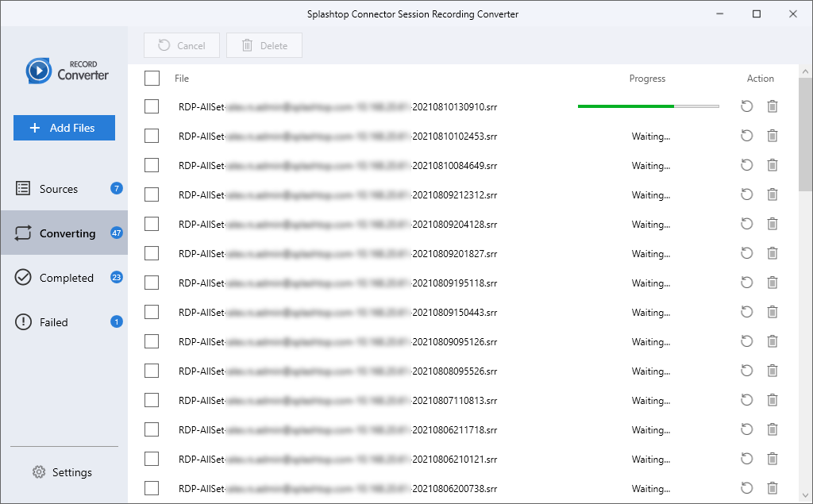
Task: Check the box for file 20210806211718.srr
Action: pyautogui.click(x=152, y=429)
